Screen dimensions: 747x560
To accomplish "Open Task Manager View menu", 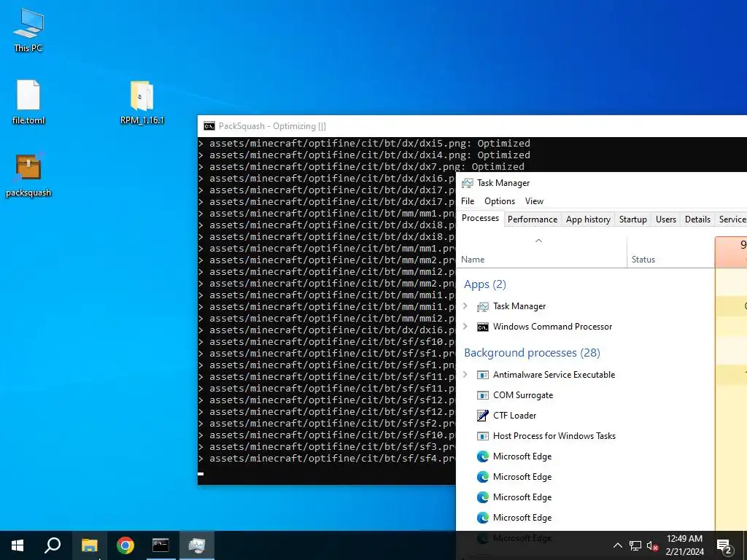I will tap(534, 201).
